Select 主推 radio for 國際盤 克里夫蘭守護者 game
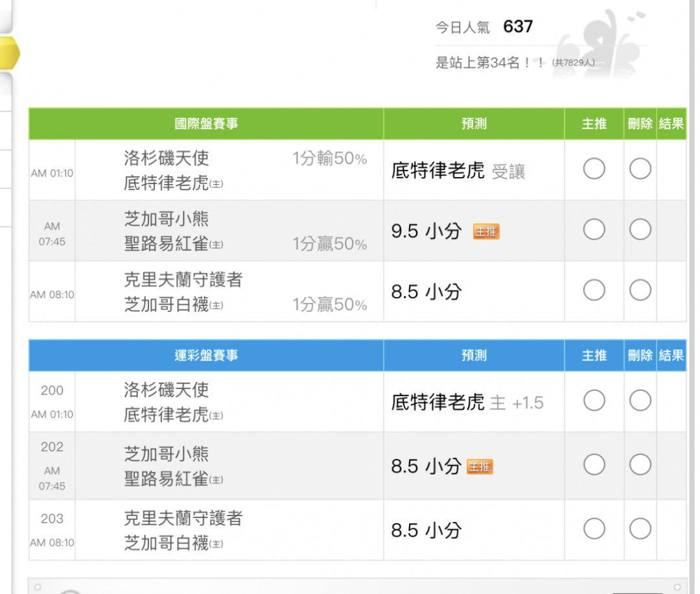Screen dimensions: 700x594 coord(594,291)
